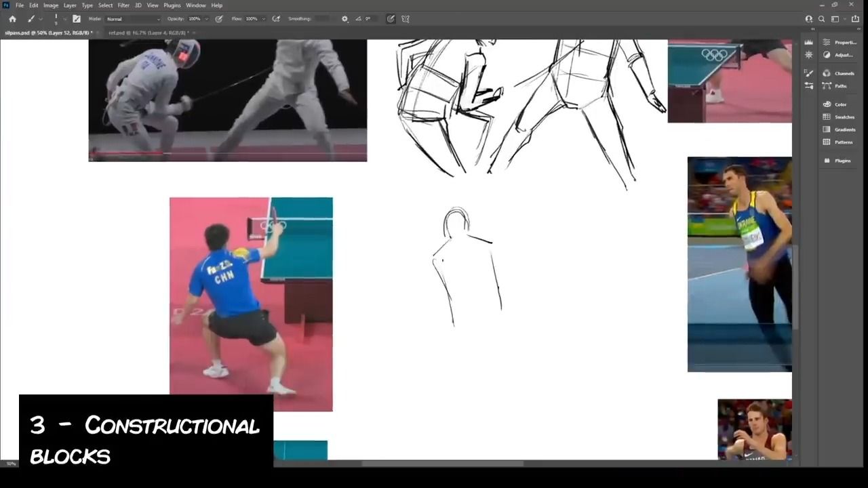Open the Plugins panel
The image size is (868, 488).
[837, 161]
